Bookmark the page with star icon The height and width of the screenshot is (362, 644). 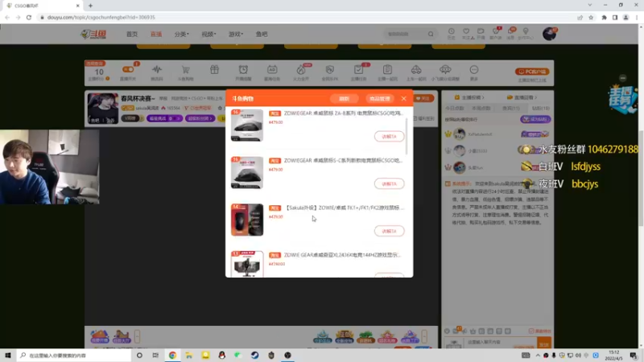[x=591, y=17]
